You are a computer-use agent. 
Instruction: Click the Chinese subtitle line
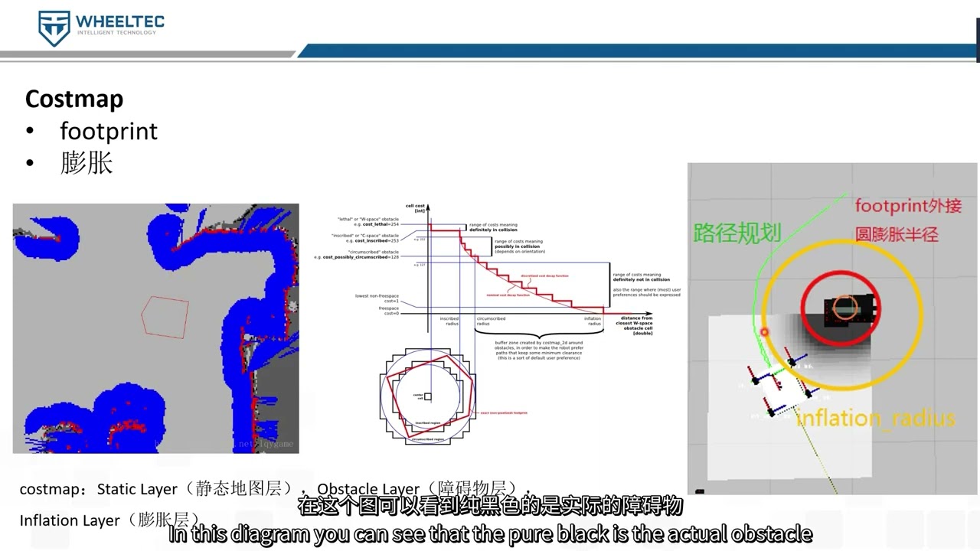(x=490, y=506)
